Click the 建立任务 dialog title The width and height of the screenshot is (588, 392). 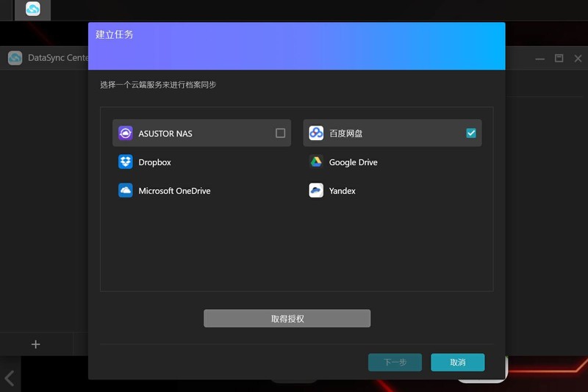click(115, 35)
